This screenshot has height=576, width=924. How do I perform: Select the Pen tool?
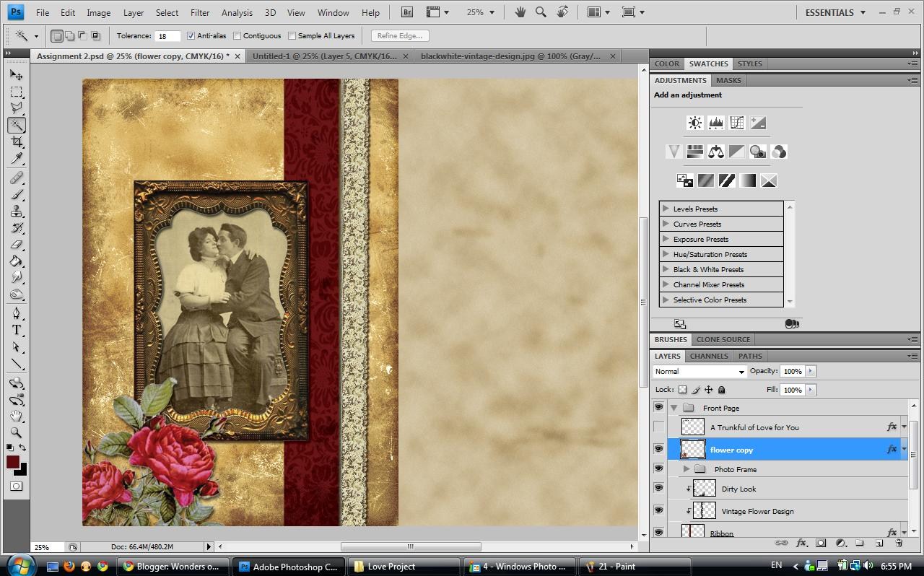(16, 313)
